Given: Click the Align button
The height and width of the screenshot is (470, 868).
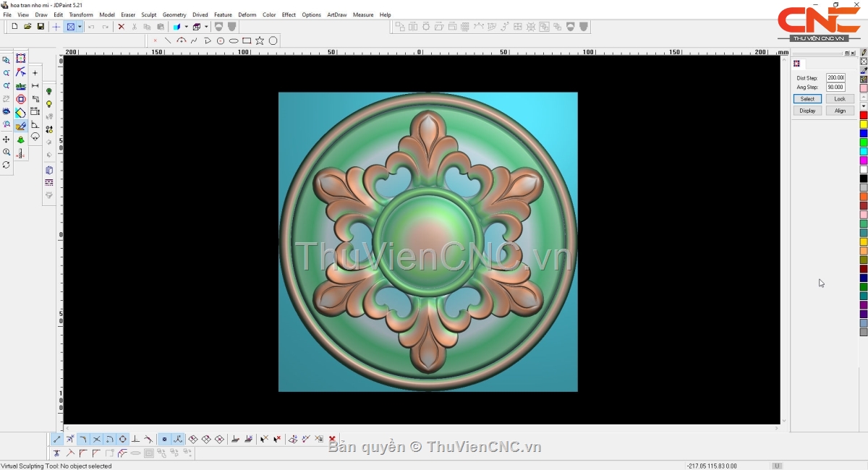Looking at the screenshot, I should tap(840, 111).
